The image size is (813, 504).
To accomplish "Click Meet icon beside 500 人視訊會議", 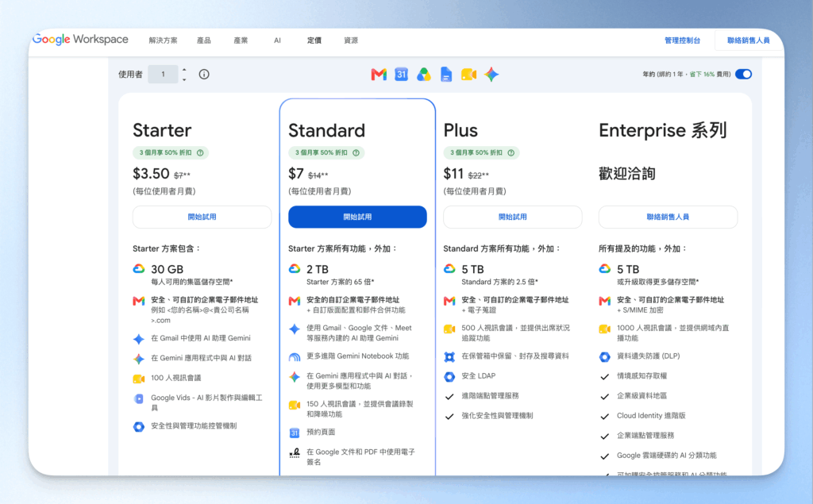I will [449, 329].
